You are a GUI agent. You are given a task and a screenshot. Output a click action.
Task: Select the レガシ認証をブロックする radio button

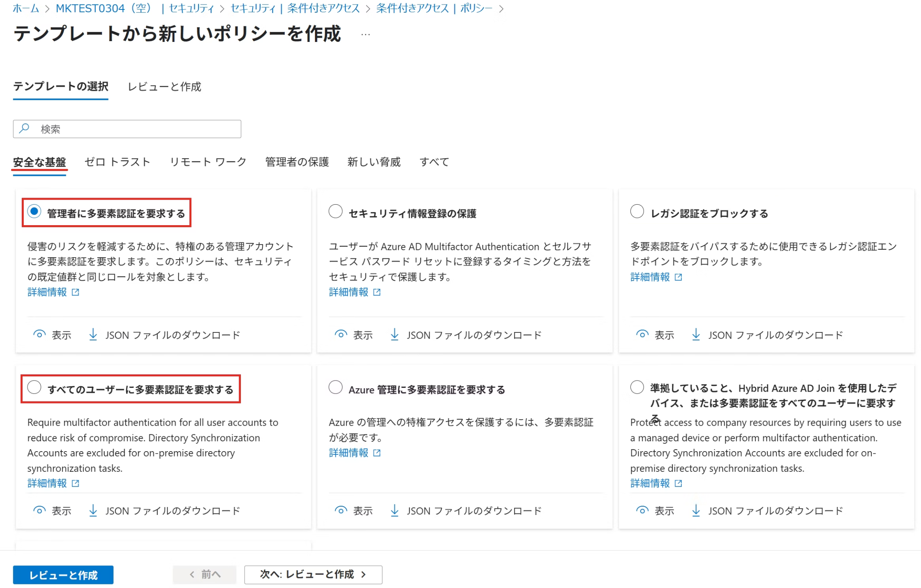tap(637, 211)
